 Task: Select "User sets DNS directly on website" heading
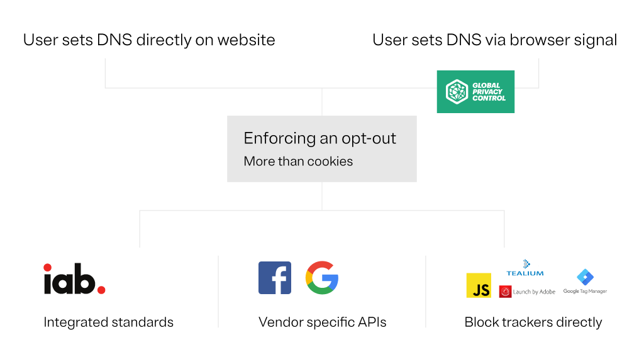click(149, 40)
